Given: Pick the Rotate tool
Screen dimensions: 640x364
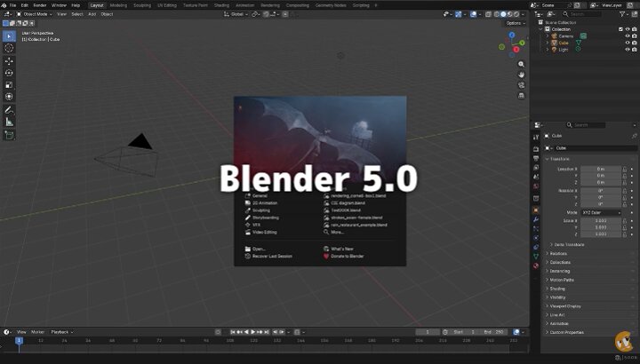Looking at the screenshot, I should point(9,73).
